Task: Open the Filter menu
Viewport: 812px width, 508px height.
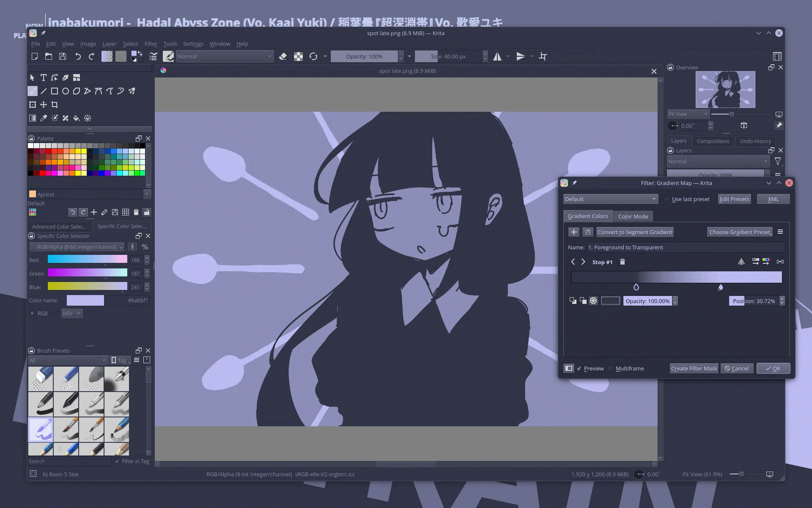Action: (x=151, y=44)
